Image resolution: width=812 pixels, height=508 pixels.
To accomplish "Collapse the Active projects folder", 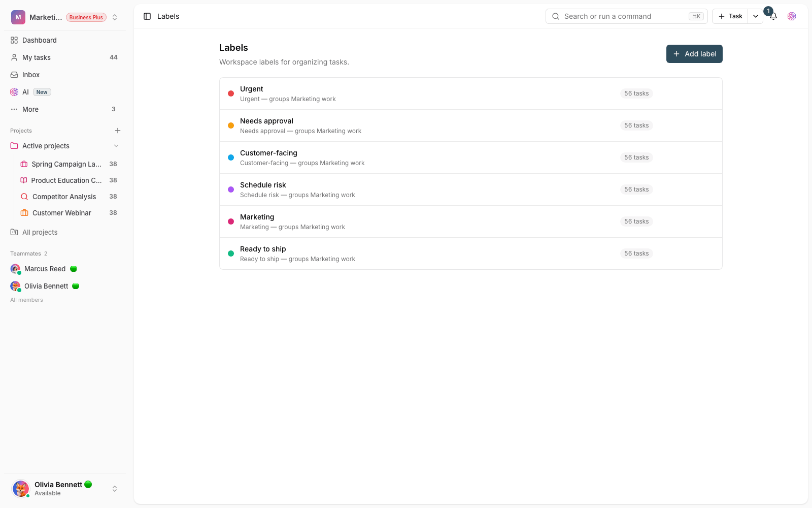I will (x=116, y=146).
